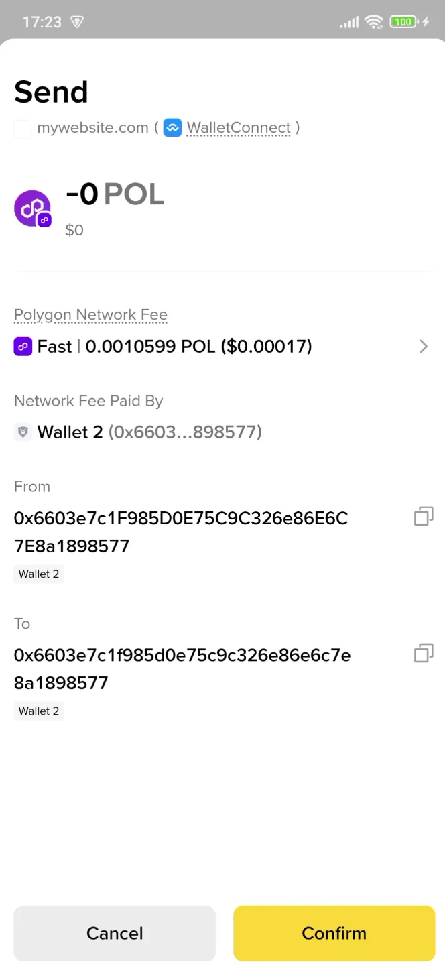445x980 pixels.
Task: Click the shield icon beside Wallet 2
Action: (x=22, y=432)
